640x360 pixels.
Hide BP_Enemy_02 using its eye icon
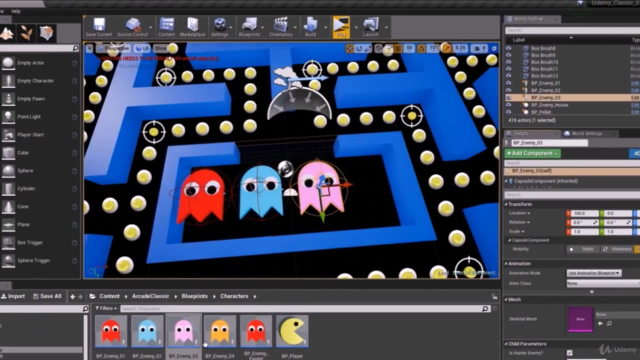click(x=509, y=90)
